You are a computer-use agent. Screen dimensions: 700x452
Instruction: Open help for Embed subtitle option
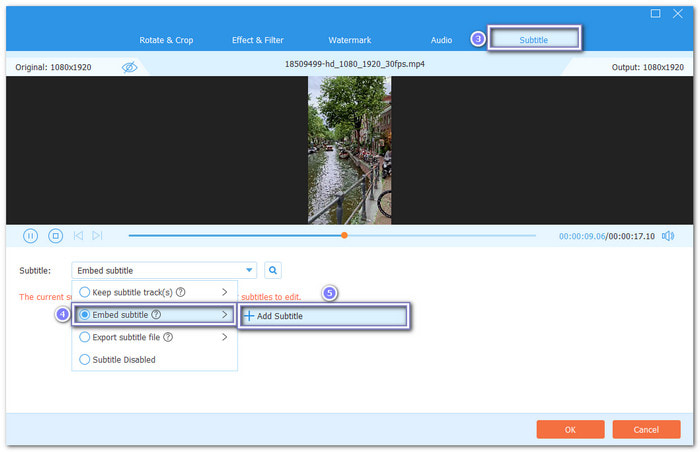point(156,314)
